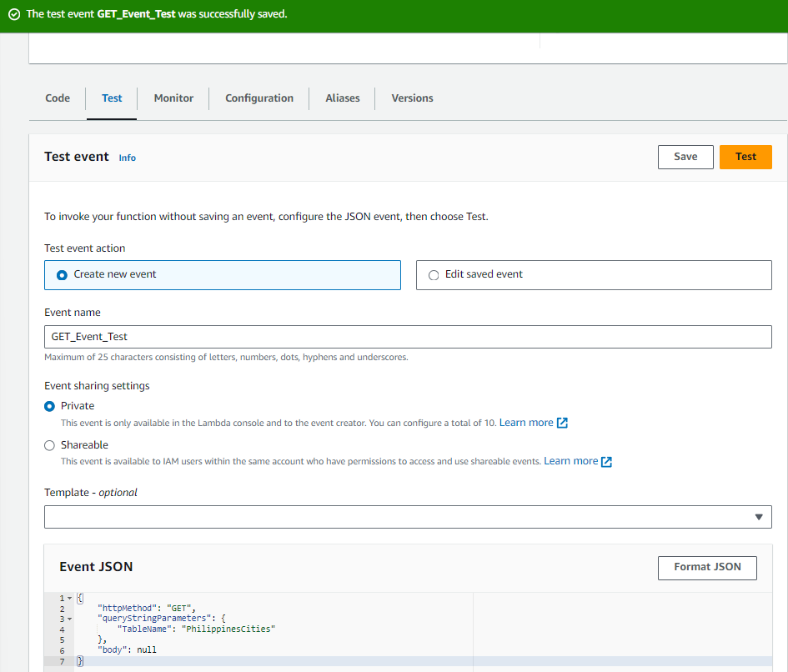The image size is (788, 672).
Task: Open the Info link beside Test event
Action: pos(127,158)
